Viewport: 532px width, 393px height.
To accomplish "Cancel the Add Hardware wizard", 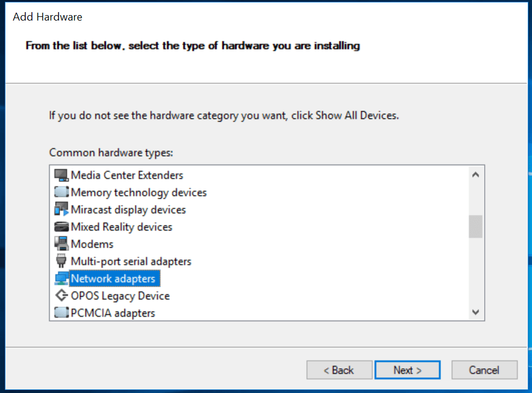I will click(x=484, y=369).
